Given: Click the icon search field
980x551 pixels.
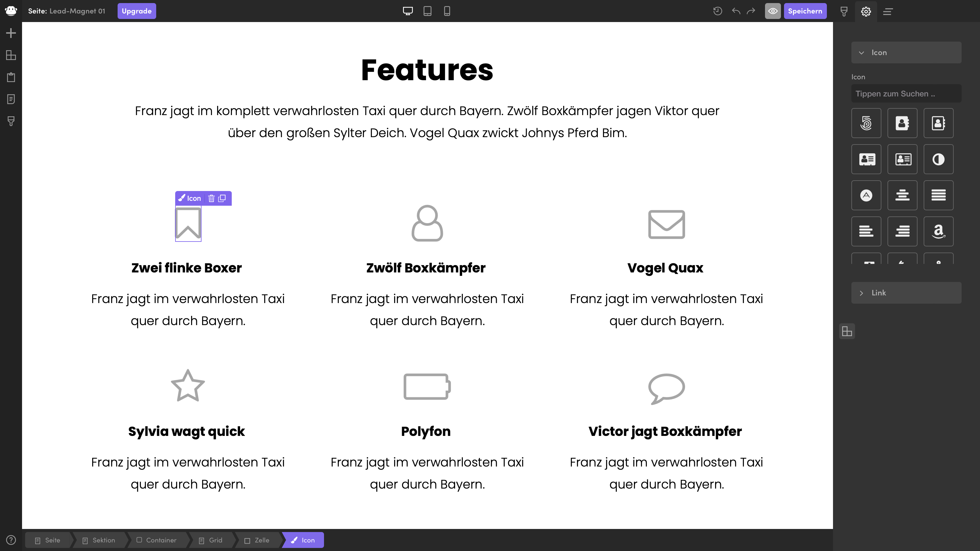Looking at the screenshot, I should click(906, 94).
